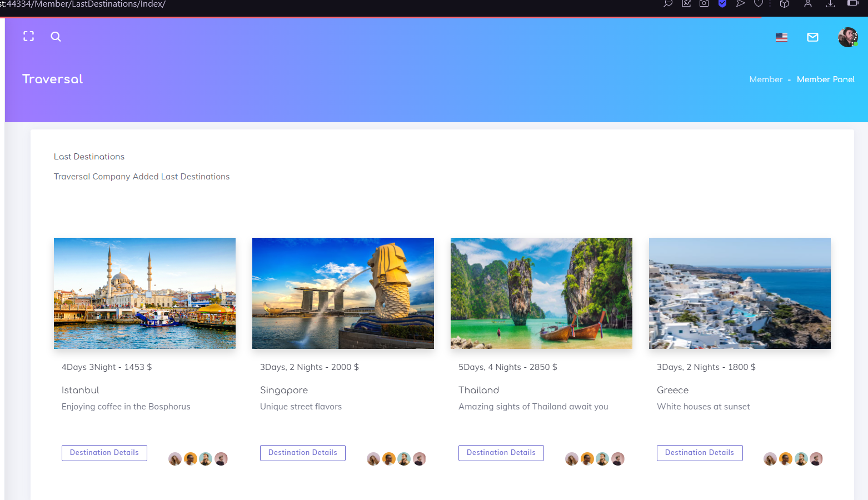
Task: Click browser send flow arrow icon
Action: point(740,3)
